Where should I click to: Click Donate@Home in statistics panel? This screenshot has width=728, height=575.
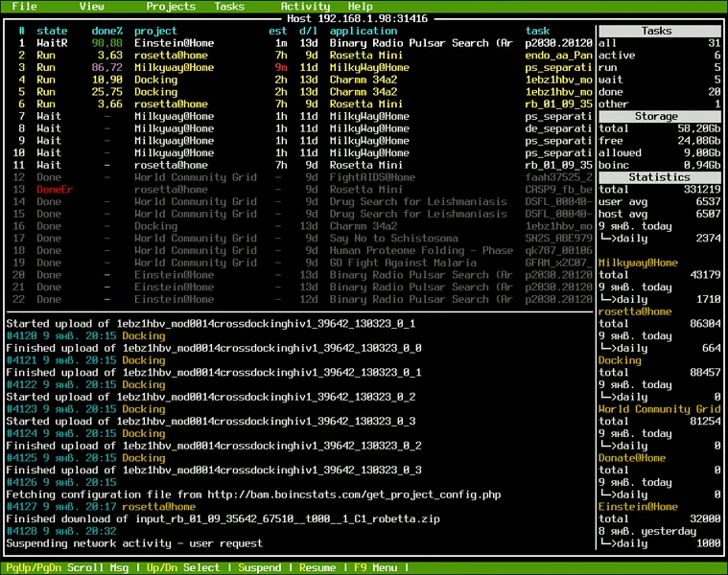click(x=632, y=458)
